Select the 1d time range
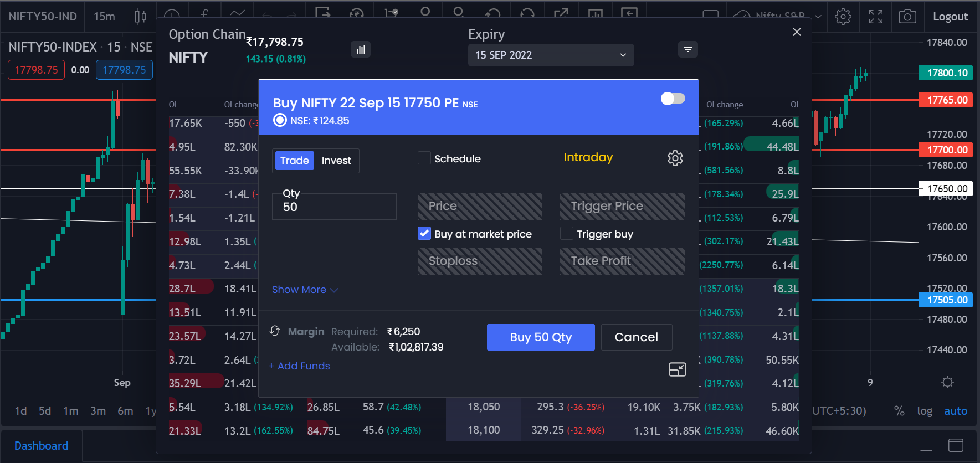Viewport: 980px width, 463px height. [20, 411]
